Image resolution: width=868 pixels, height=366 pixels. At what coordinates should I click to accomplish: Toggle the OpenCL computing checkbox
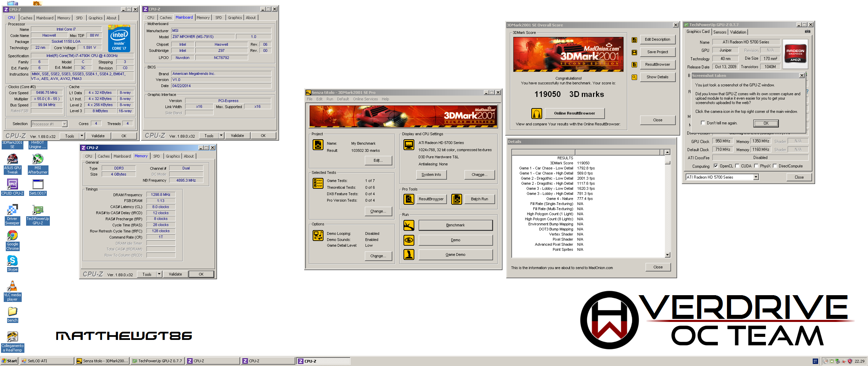pyautogui.click(x=716, y=166)
